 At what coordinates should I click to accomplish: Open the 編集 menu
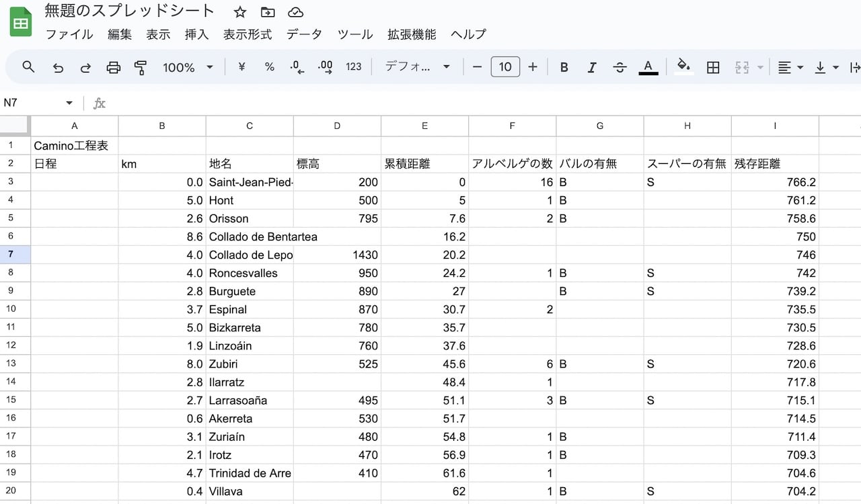[120, 34]
